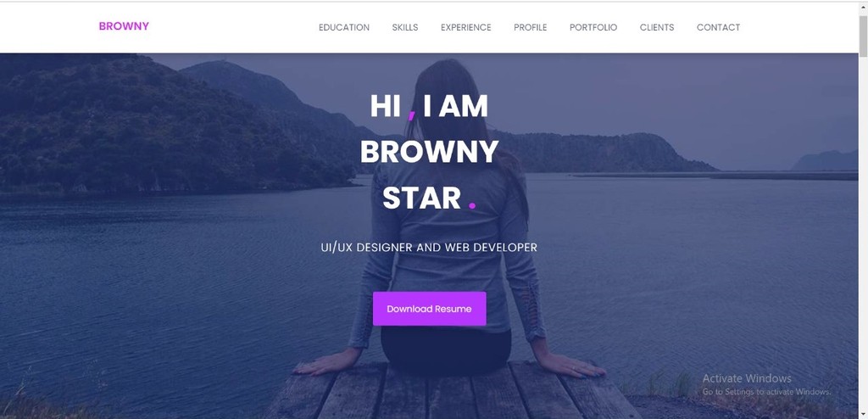868x419 pixels.
Task: Visit the CLIENTS section link
Action: pos(657,27)
